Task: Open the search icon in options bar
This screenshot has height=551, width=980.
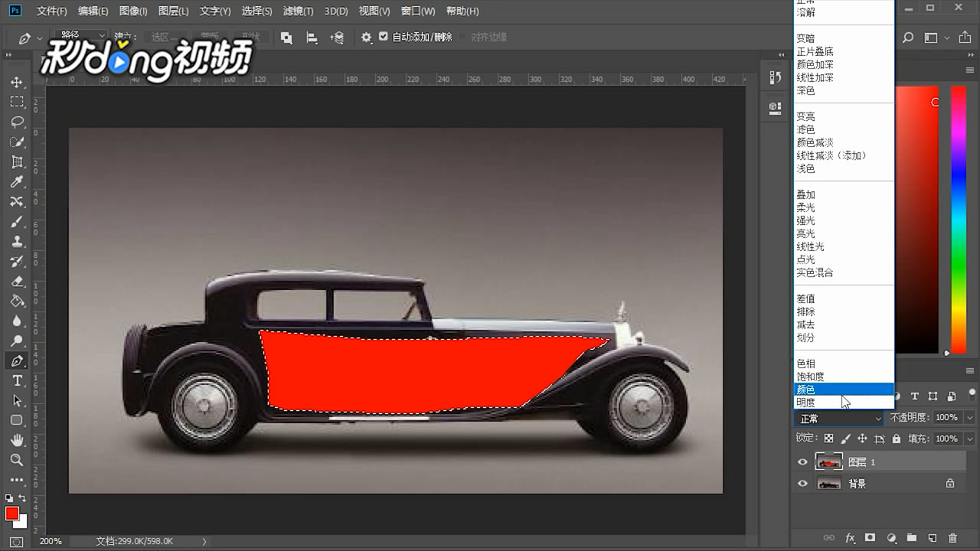Action: coord(908,37)
